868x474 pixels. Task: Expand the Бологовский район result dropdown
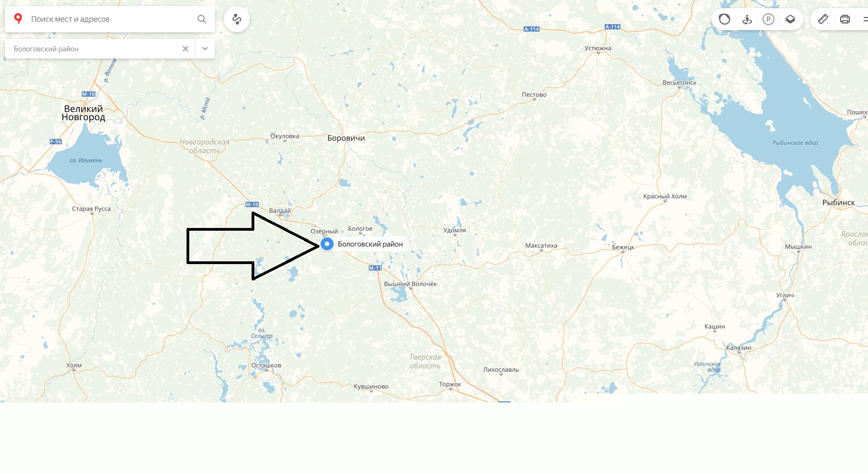point(205,49)
